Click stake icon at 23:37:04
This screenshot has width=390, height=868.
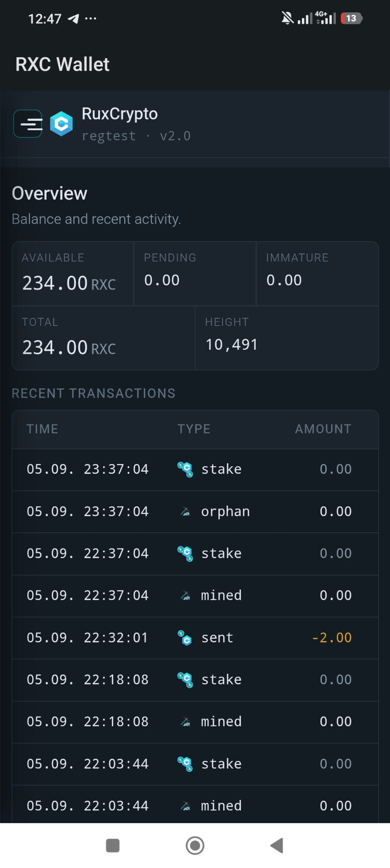tap(185, 469)
